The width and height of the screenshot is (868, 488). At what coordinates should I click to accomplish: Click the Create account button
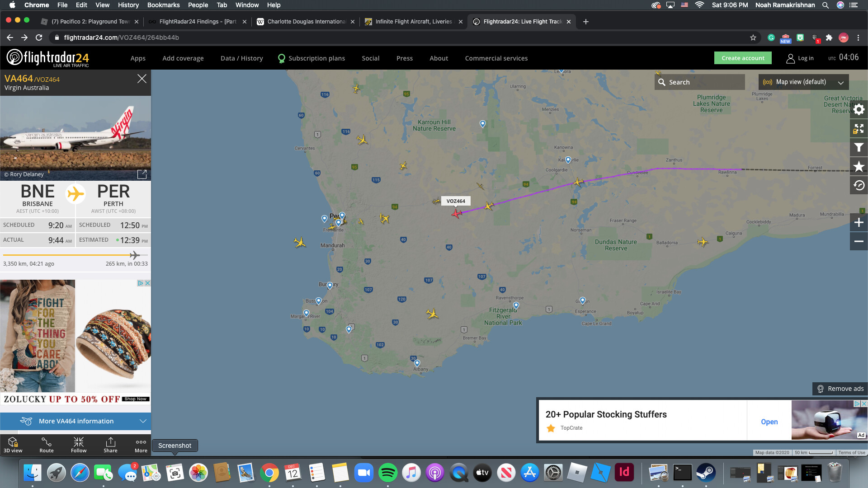[743, 58]
